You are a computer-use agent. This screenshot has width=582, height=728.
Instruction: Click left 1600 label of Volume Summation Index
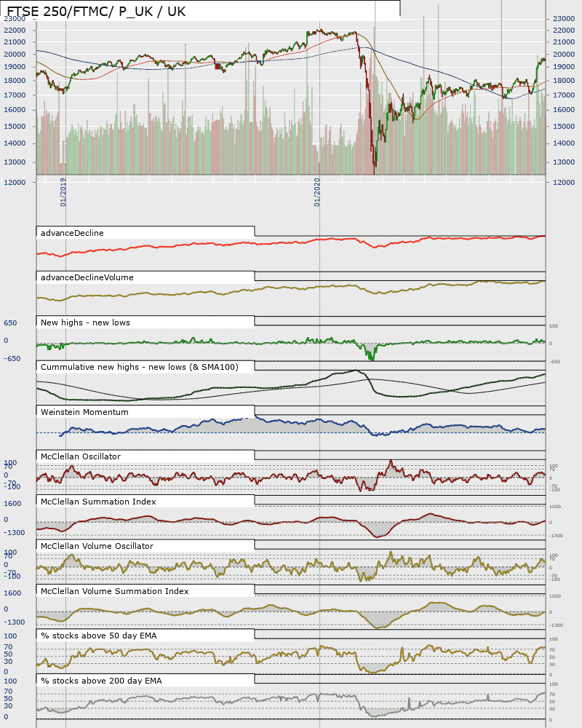click(x=12, y=593)
